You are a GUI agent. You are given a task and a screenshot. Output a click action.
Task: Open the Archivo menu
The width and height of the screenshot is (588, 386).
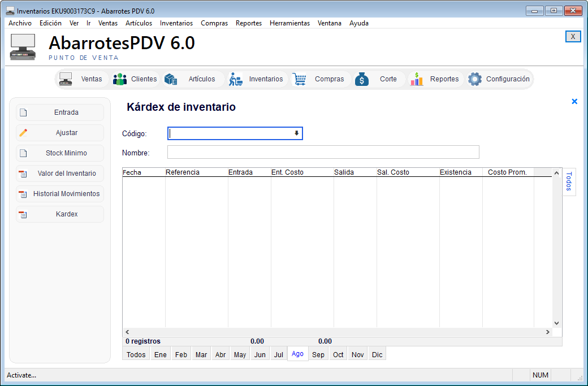(20, 23)
